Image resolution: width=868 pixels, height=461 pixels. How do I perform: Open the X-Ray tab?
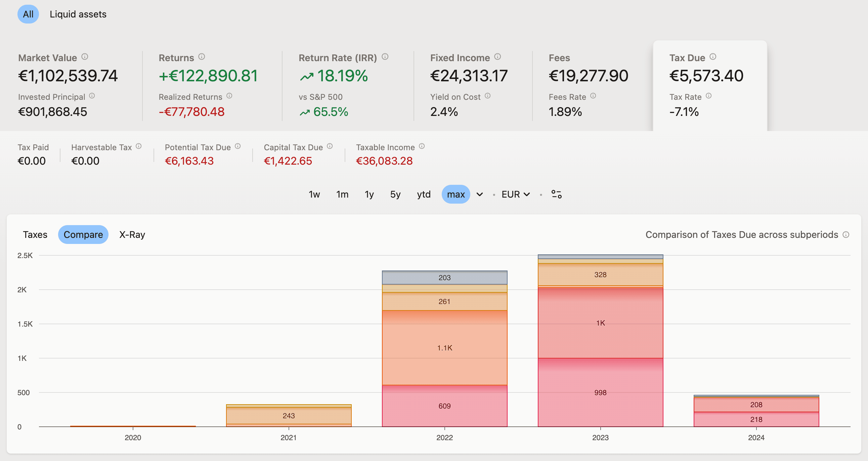[x=132, y=235]
